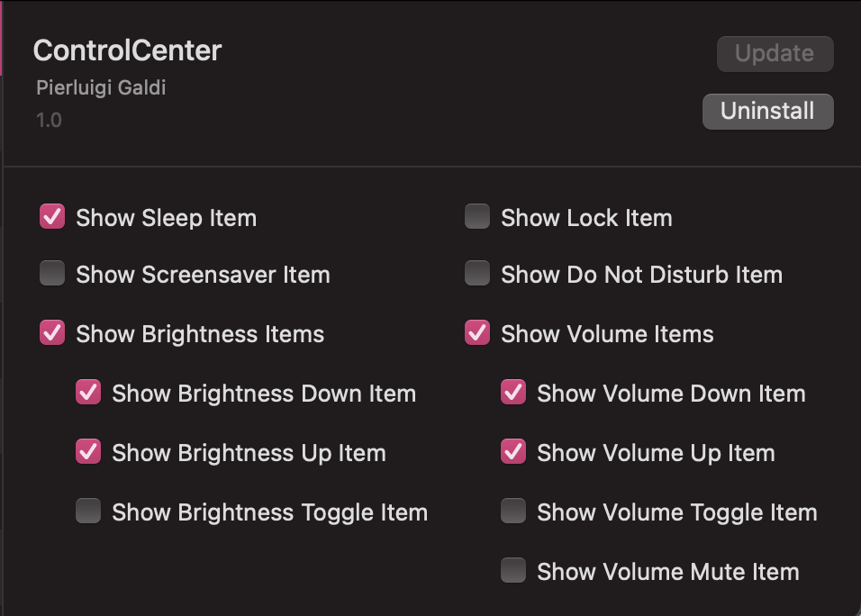Enable Show Volume Toggle Item
The image size is (861, 616).
[513, 512]
